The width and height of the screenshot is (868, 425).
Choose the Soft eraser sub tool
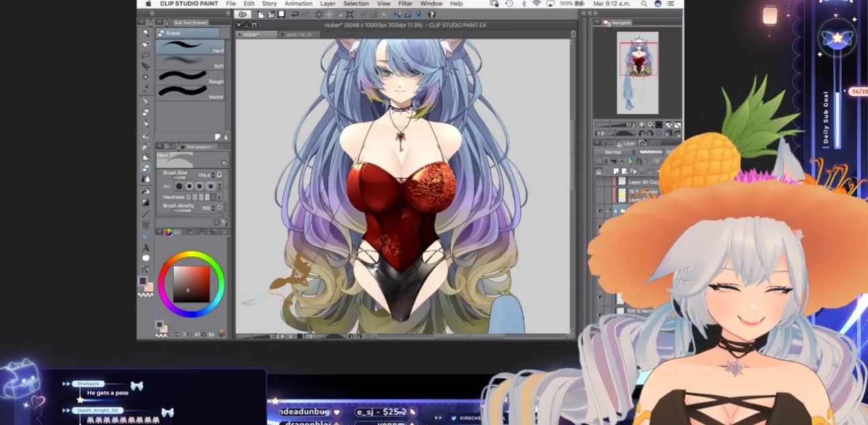tap(191, 62)
